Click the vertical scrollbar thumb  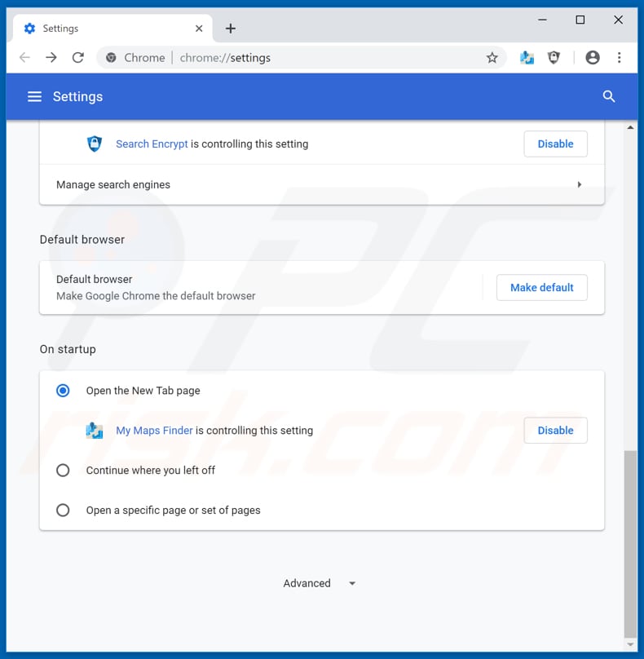pos(629,544)
